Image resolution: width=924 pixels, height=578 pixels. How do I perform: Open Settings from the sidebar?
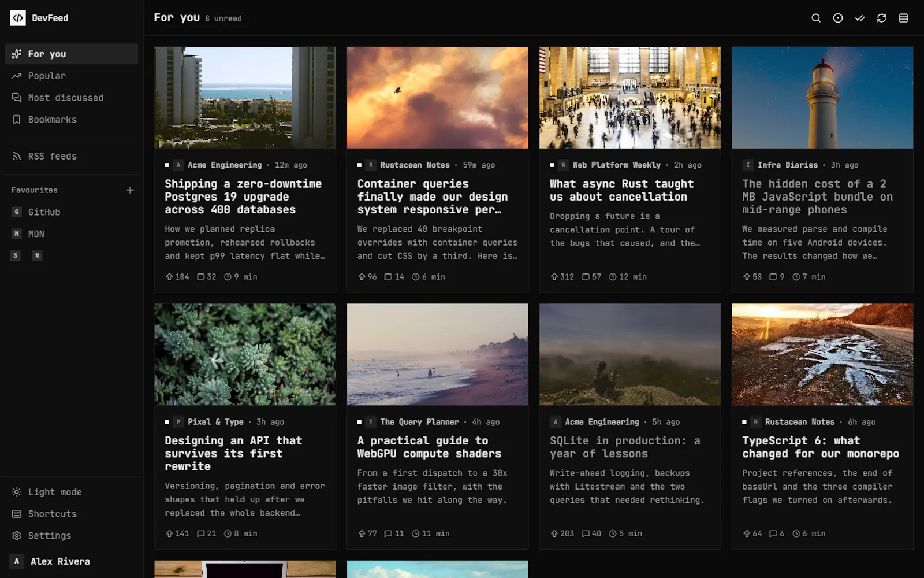pos(72,536)
